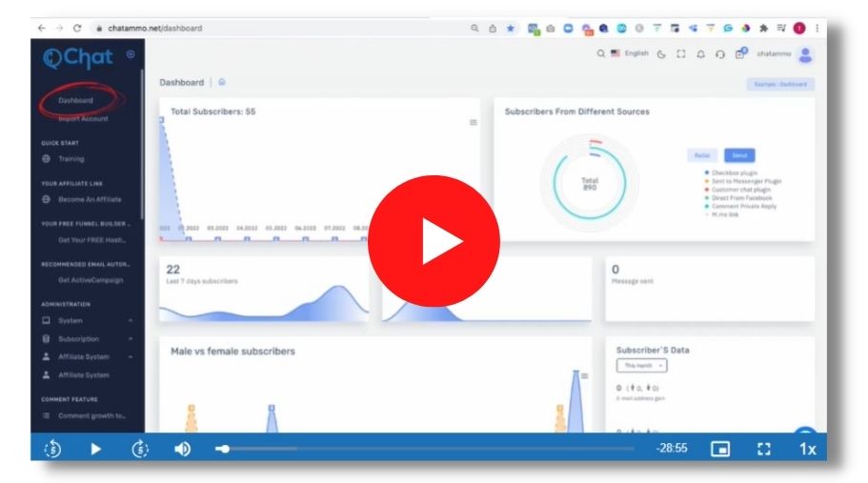Open the Chrome media control icon
Viewport: 868px width, 483px height.
(x=781, y=29)
